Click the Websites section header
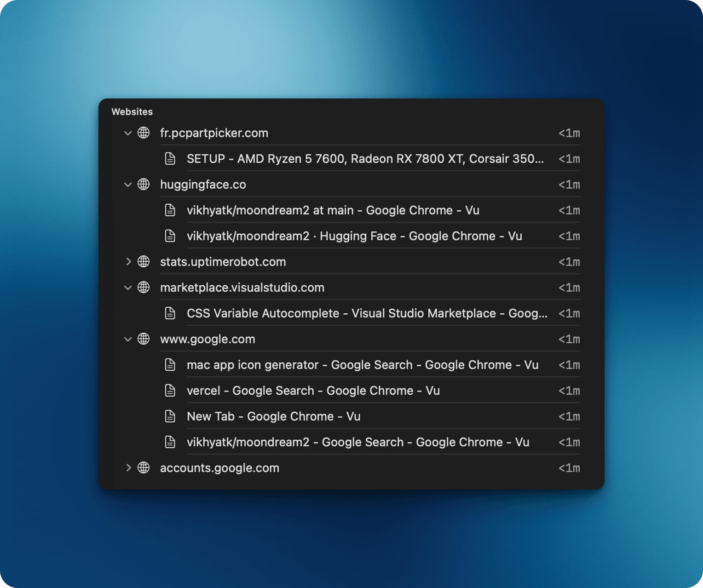 [x=132, y=112]
